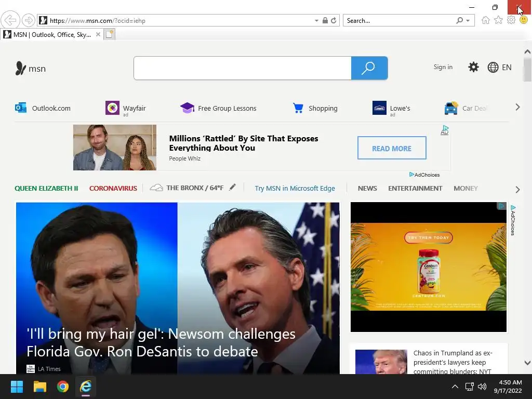
Task: Open the NEWS menu item
Action: coord(367,188)
